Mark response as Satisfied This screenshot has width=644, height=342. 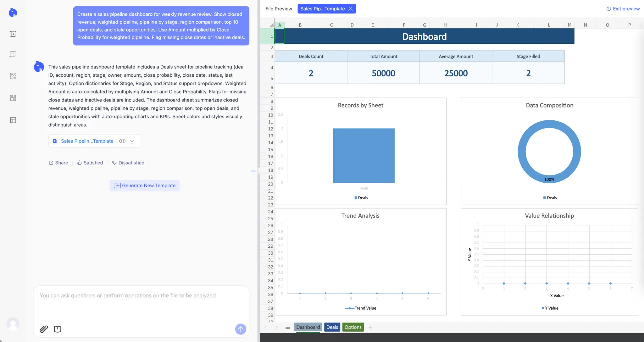point(90,163)
